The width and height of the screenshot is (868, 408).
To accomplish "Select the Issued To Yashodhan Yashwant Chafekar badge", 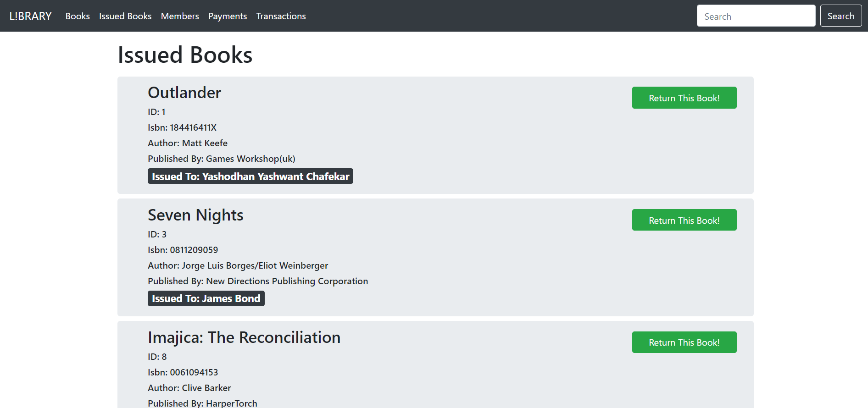I will [250, 176].
